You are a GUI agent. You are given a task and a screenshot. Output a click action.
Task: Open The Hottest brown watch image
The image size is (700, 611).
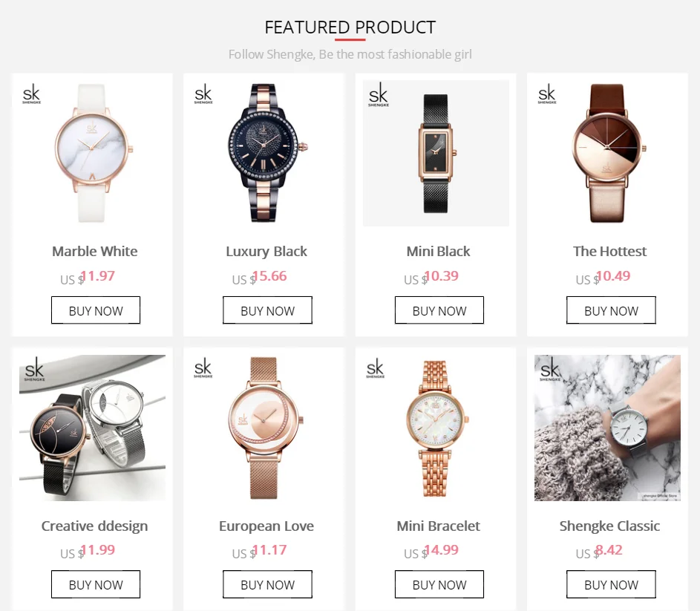point(608,153)
